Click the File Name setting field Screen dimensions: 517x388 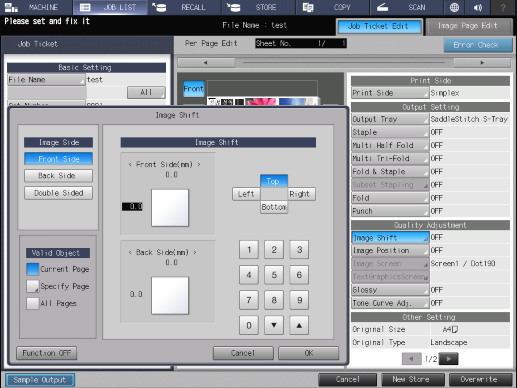click(46, 80)
